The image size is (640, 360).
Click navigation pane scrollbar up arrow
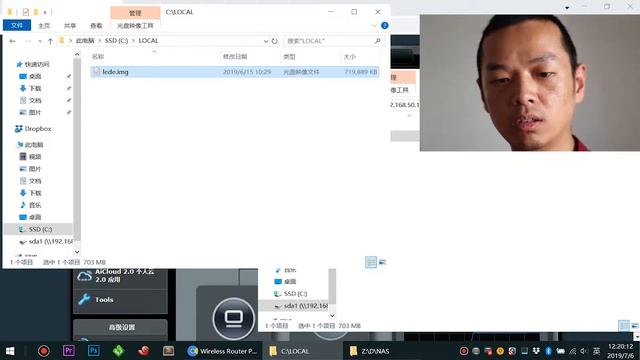point(77,54)
